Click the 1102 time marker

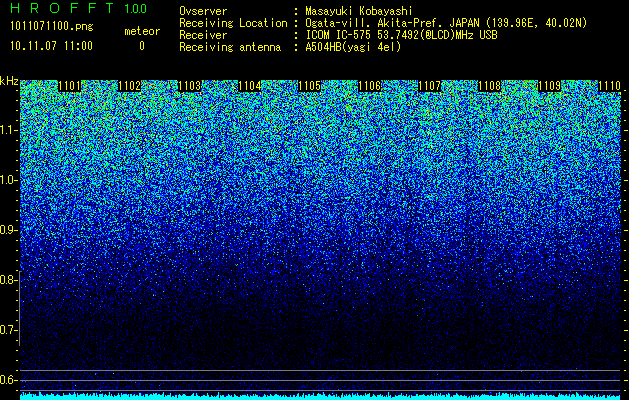coord(130,86)
